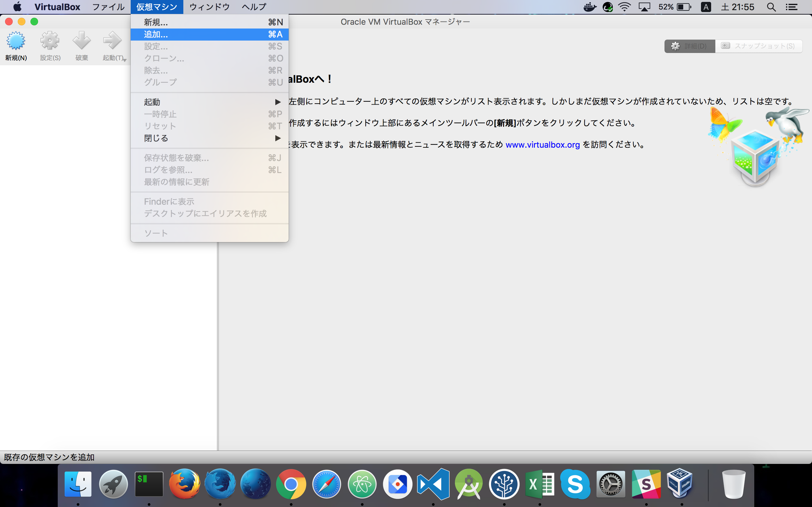The width and height of the screenshot is (812, 507).
Task: Open the www.virtualbox.org link
Action: 542,145
